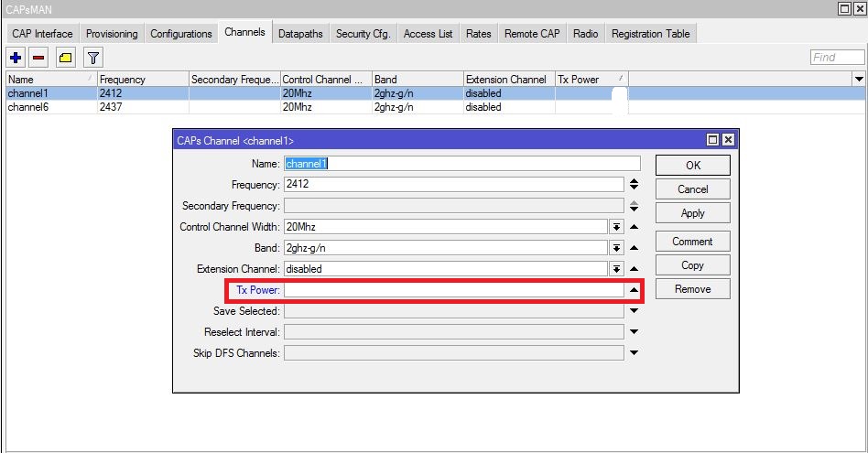The image size is (868, 453).
Task: Toggle Frequency field up/down arrows
Action: tap(634, 184)
